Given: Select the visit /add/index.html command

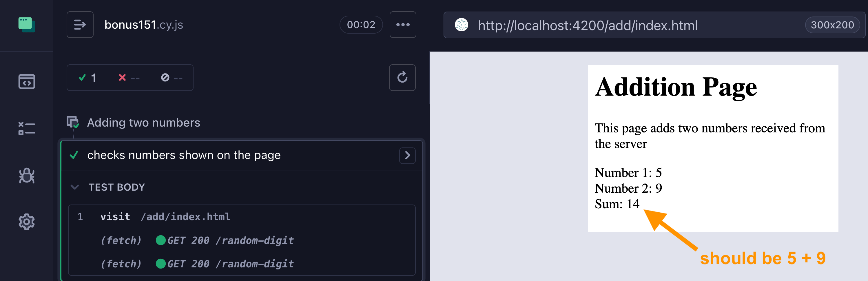Looking at the screenshot, I should click(165, 217).
